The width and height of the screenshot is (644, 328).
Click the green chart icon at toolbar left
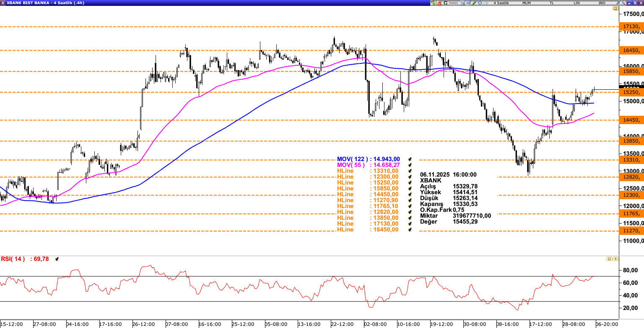pos(433,3)
